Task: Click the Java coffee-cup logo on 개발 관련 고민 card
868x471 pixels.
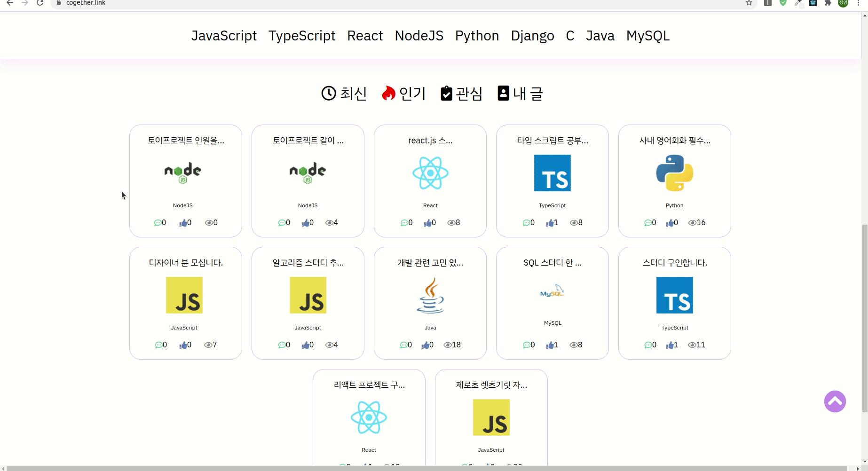Action: point(430,295)
